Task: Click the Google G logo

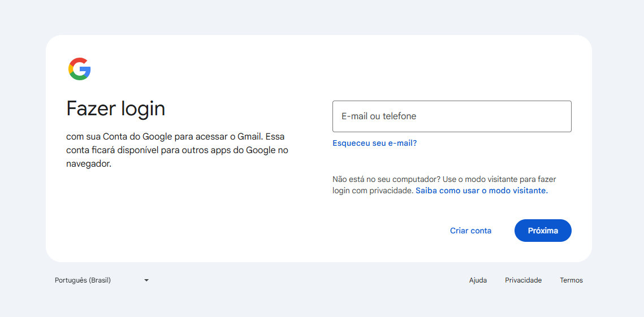Action: [x=79, y=68]
